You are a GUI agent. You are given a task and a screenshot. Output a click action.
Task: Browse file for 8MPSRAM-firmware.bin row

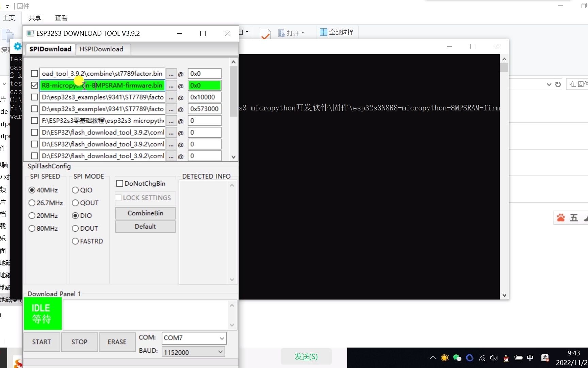coord(171,86)
